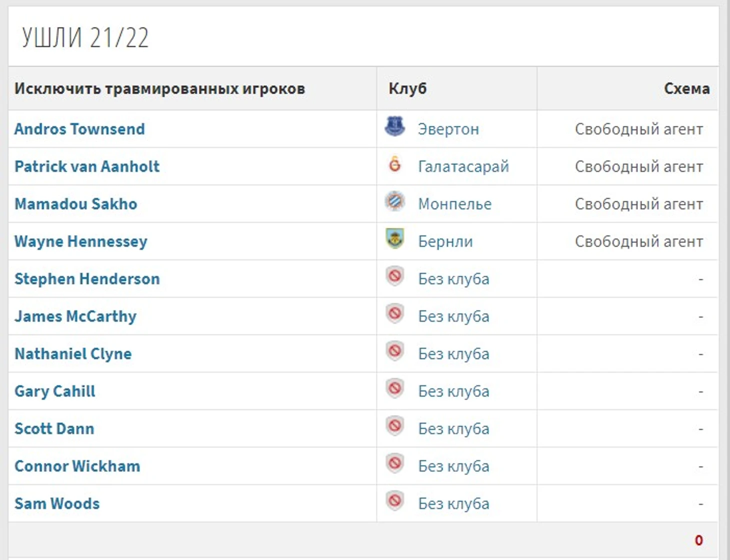Select Wayne Hennessey player name
The width and height of the screenshot is (730, 560).
click(x=81, y=242)
